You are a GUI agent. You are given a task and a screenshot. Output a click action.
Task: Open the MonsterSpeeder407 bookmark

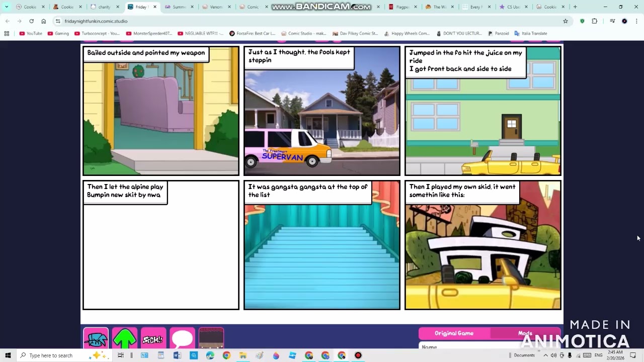149,34
